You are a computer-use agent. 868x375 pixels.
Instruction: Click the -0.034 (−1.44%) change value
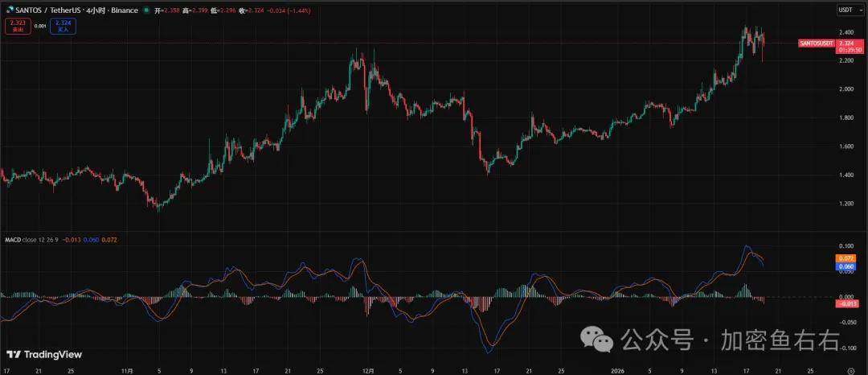(289, 10)
